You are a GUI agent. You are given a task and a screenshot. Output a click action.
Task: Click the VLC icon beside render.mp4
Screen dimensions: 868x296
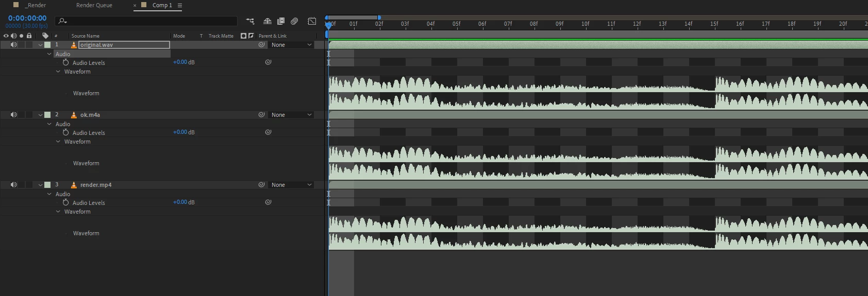[x=74, y=185]
